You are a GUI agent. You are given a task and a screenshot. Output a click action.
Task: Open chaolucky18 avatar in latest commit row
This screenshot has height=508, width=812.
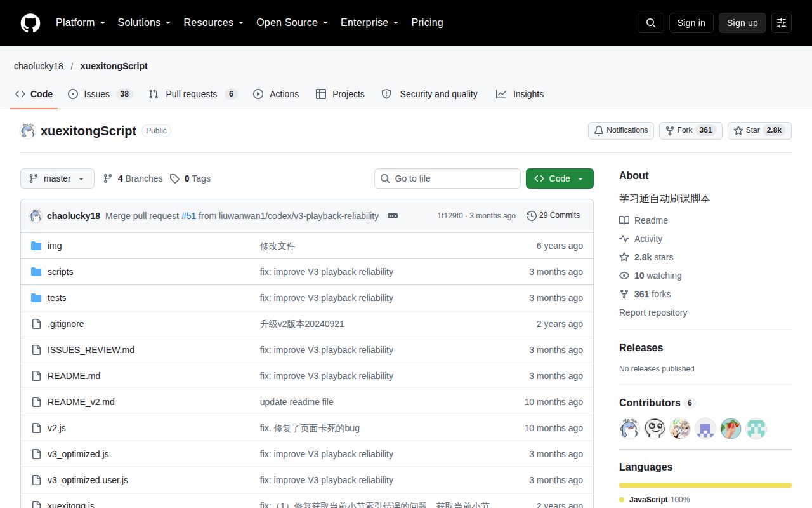pyautogui.click(x=36, y=216)
